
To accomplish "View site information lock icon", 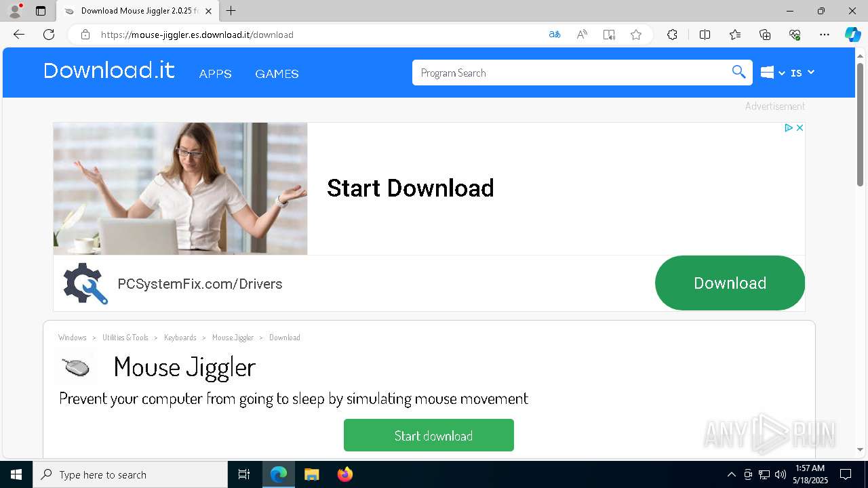I will pyautogui.click(x=85, y=35).
